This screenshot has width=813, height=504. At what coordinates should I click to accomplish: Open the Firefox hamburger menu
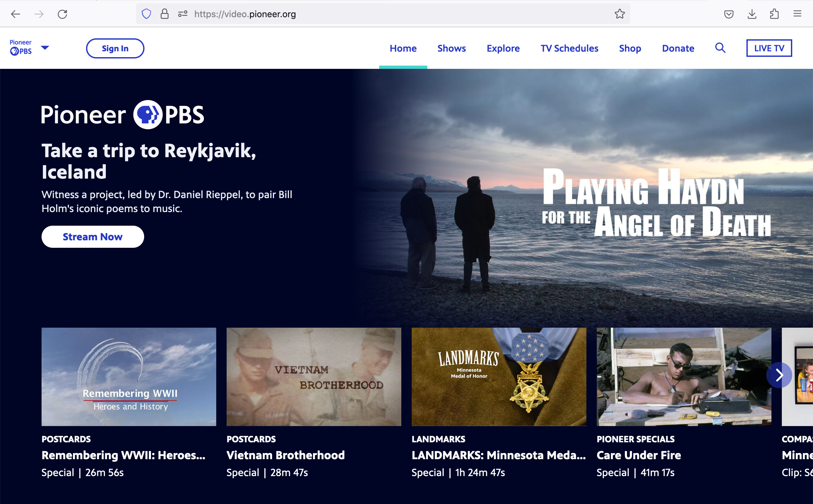click(x=797, y=14)
